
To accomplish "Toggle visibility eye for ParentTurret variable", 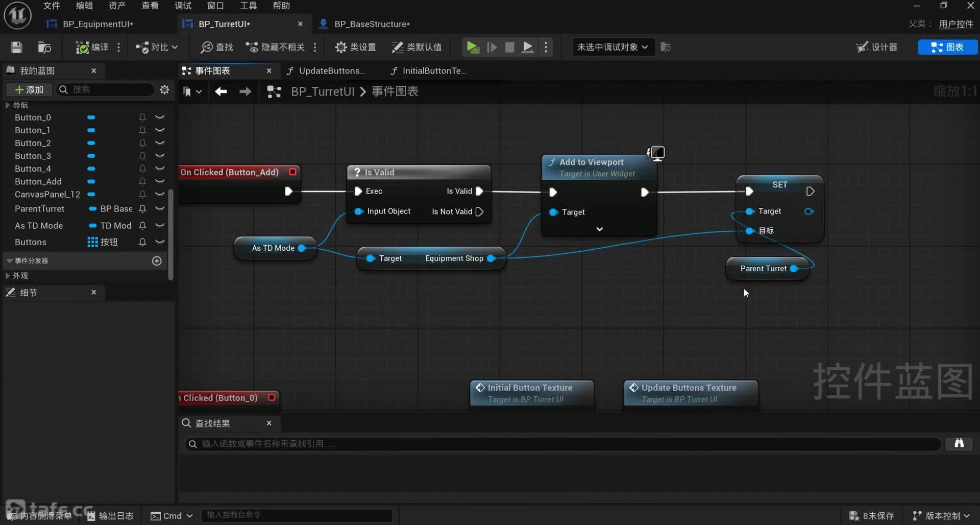I will pyautogui.click(x=160, y=209).
